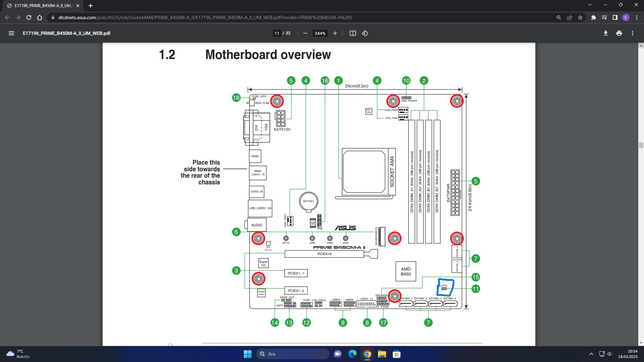Click the EATX12V connector label
This screenshot has height=362, width=644.
[282, 129]
